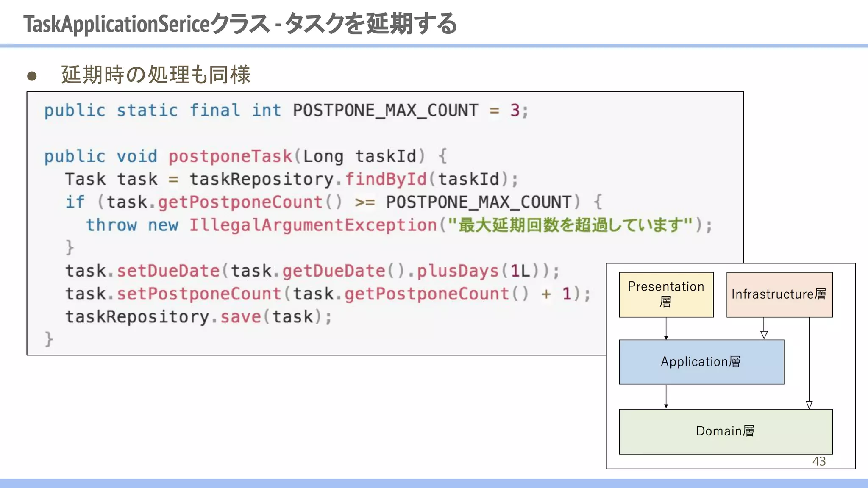Click hollow arrowhead from Infrastructure層 to Application層
Screen dimensions: 868x488
click(x=764, y=335)
